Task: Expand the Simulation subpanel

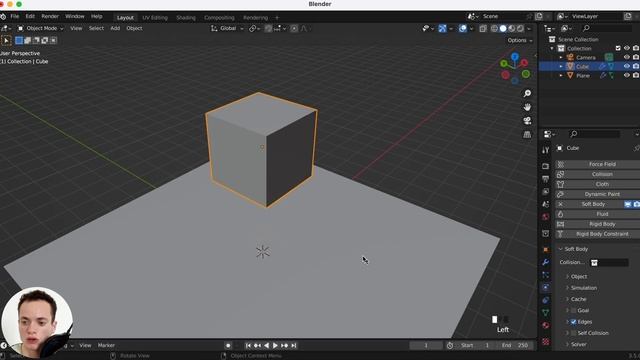Action: (567, 288)
